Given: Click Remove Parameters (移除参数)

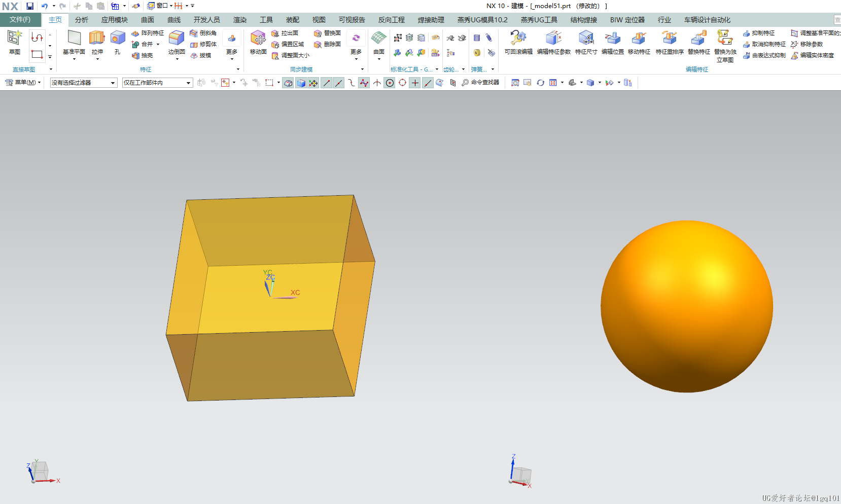Looking at the screenshot, I should click(x=807, y=44).
